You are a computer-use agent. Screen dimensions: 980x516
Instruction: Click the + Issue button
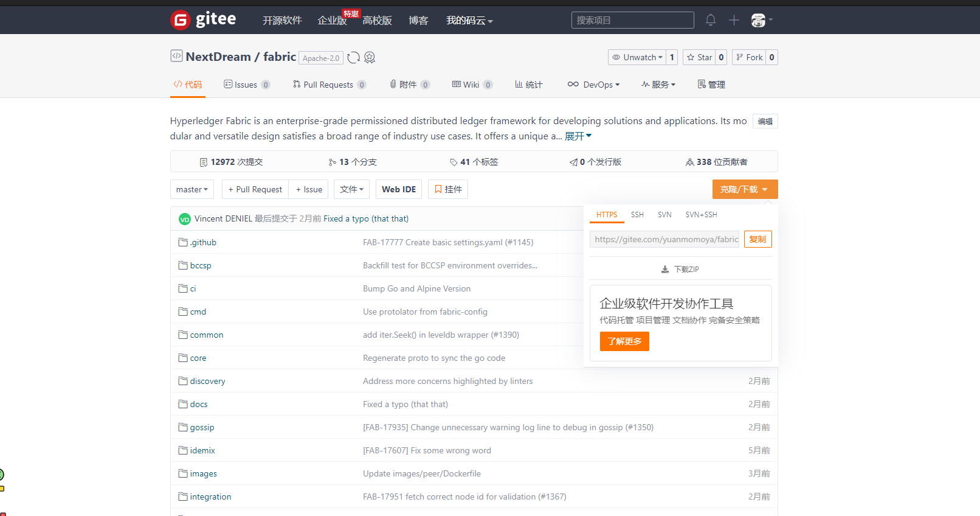point(309,189)
